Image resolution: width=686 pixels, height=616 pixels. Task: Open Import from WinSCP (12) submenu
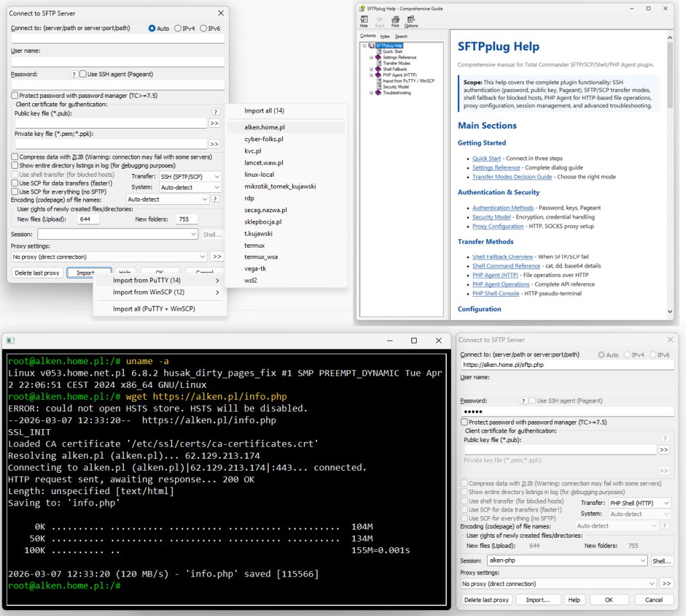[x=160, y=292]
